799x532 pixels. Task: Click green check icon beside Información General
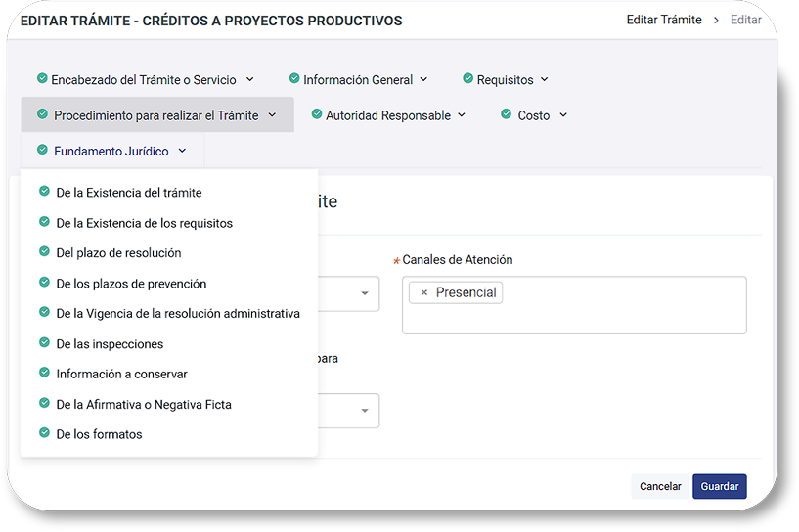click(293, 78)
